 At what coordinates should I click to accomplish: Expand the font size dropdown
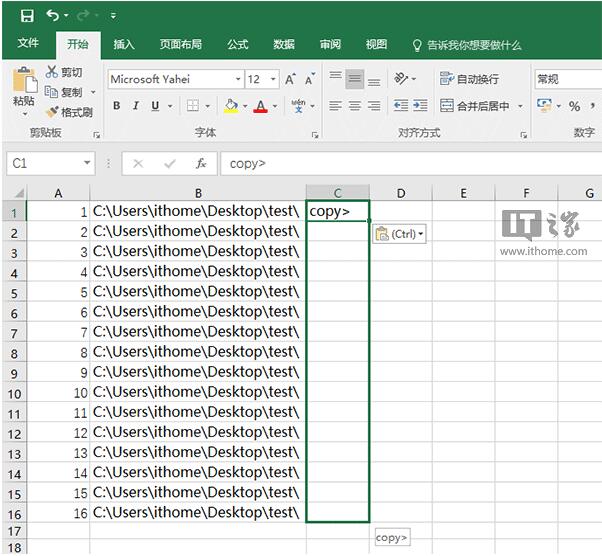coord(273,79)
